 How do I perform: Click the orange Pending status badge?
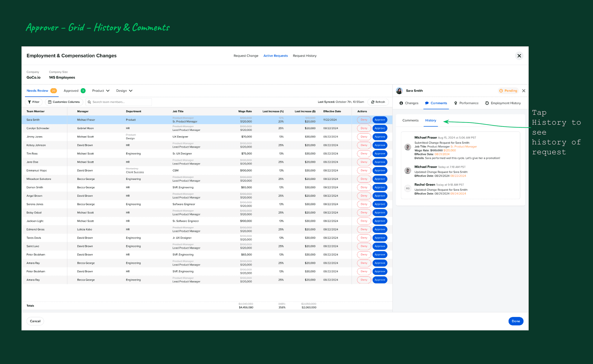508,91
